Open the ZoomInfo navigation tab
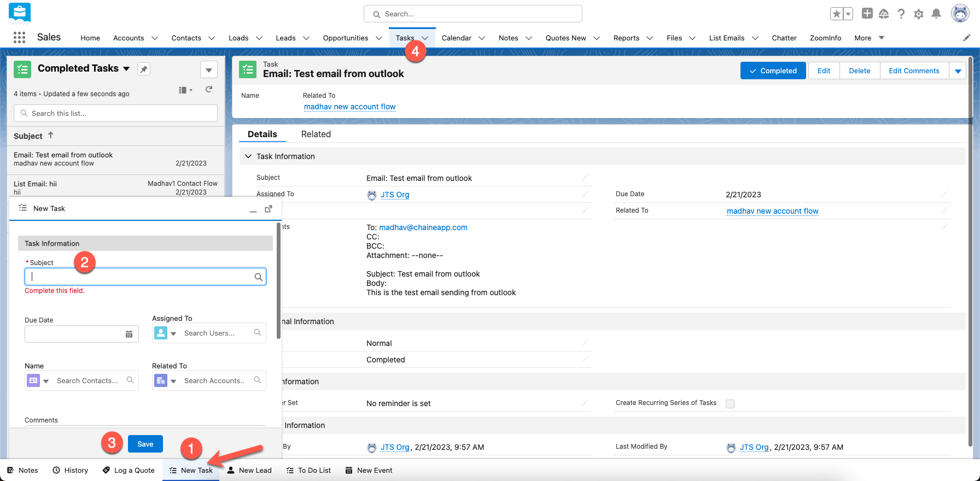The image size is (980, 481). 825,38
